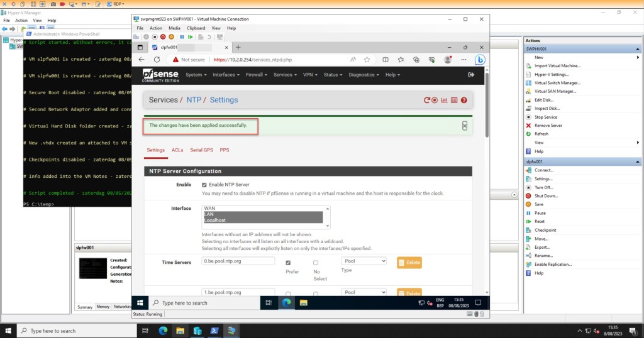This screenshot has height=338, width=644.
Task: Check No Select for 0.be.pool.ntp.org
Action: (316, 263)
